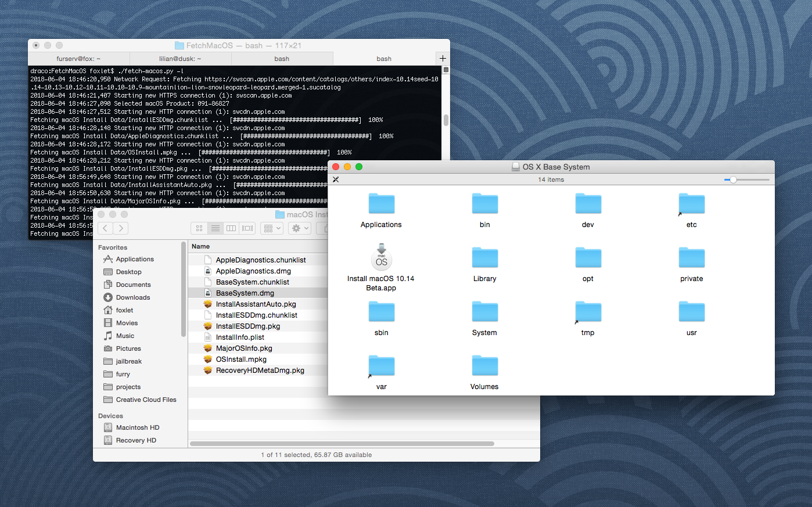This screenshot has height=507, width=812.
Task: Go forward in the Finder list window
Action: pos(121,228)
